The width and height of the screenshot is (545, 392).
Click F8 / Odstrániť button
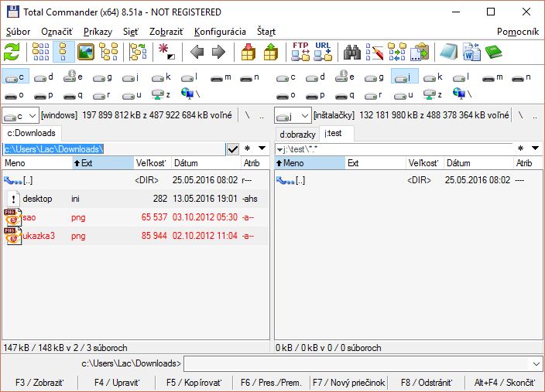tap(426, 383)
